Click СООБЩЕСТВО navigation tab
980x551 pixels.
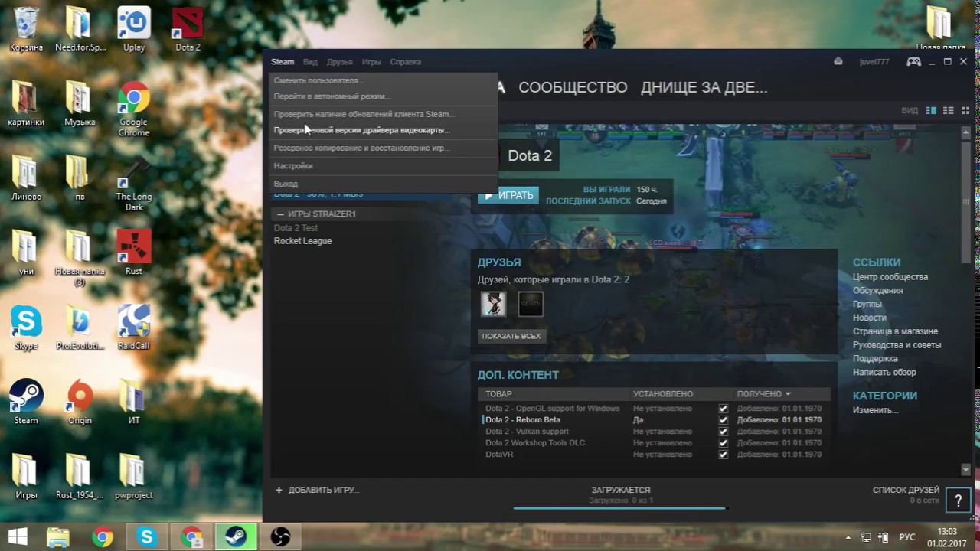[x=573, y=87]
